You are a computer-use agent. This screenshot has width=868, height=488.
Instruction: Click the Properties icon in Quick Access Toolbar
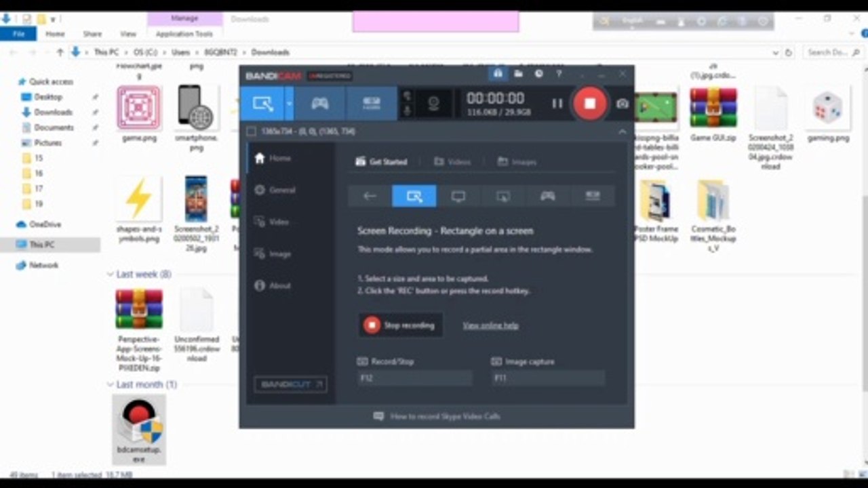point(26,19)
